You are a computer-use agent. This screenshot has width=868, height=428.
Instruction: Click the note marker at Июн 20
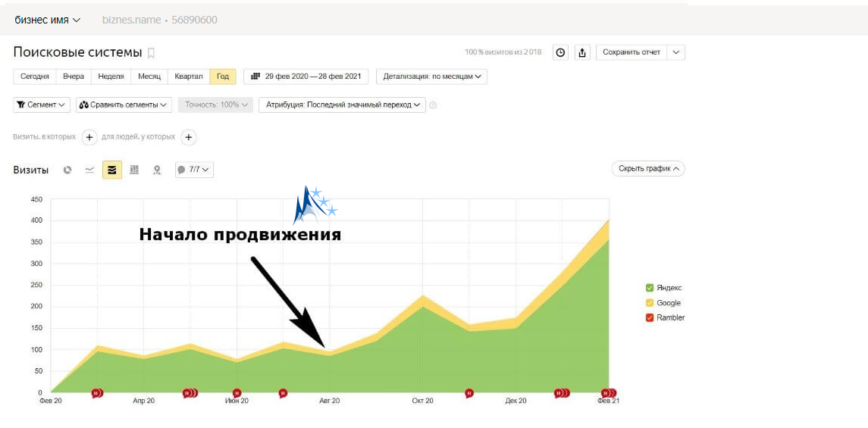point(237,393)
